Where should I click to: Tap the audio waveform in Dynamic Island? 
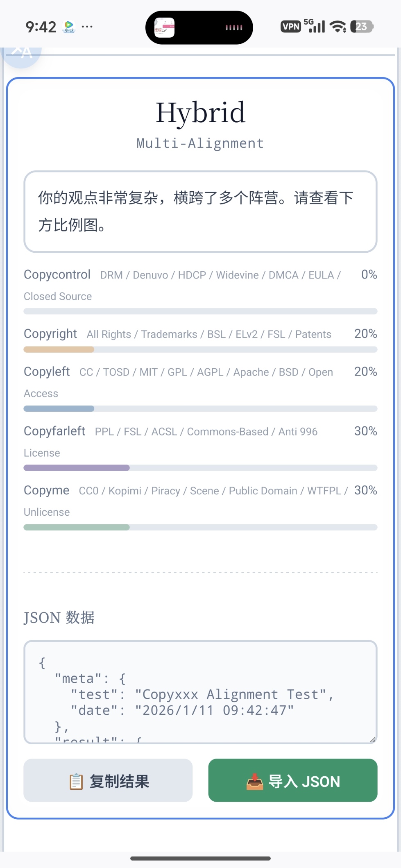pos(234,28)
